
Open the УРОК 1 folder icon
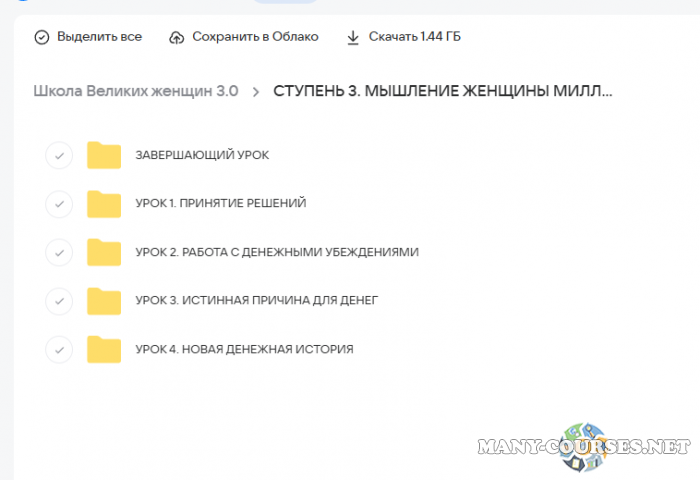pos(104,203)
